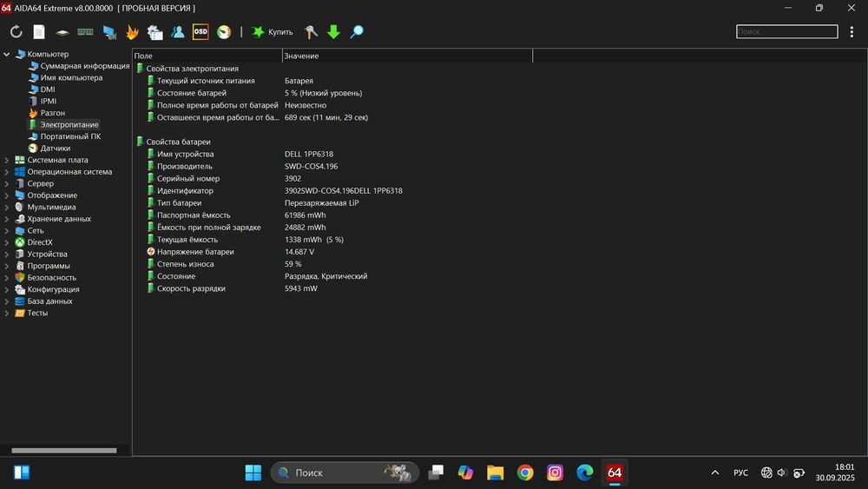The image size is (868, 489).
Task: Open the memory benchmark RAM icon
Action: click(x=85, y=32)
